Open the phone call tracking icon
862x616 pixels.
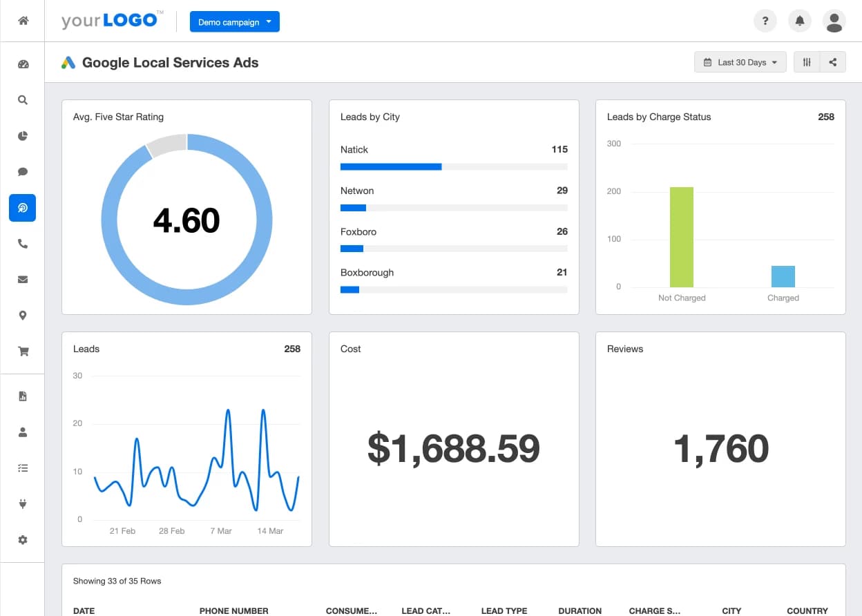point(23,244)
